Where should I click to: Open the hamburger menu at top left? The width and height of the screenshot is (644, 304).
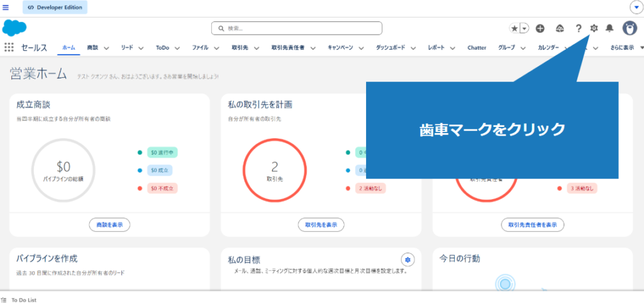(6, 7)
